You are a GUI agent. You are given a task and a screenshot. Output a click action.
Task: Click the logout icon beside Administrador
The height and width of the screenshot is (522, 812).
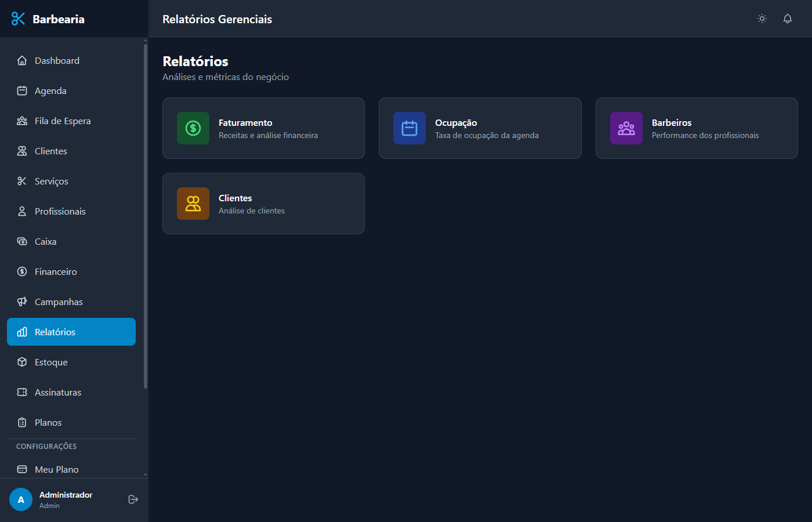pyautogui.click(x=133, y=499)
